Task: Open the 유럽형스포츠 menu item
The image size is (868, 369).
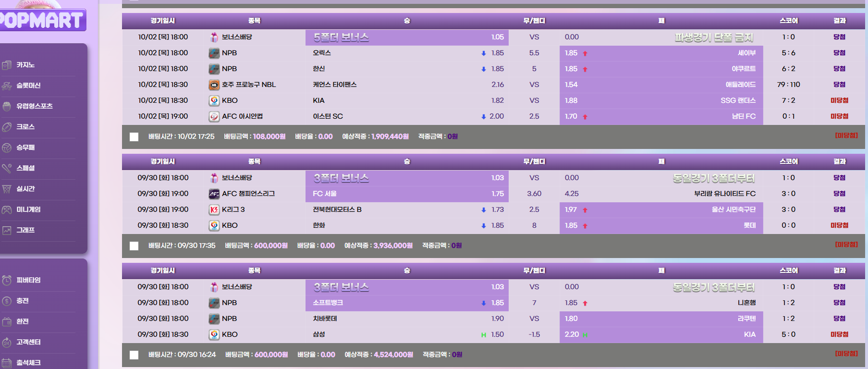Action: pyautogui.click(x=35, y=106)
